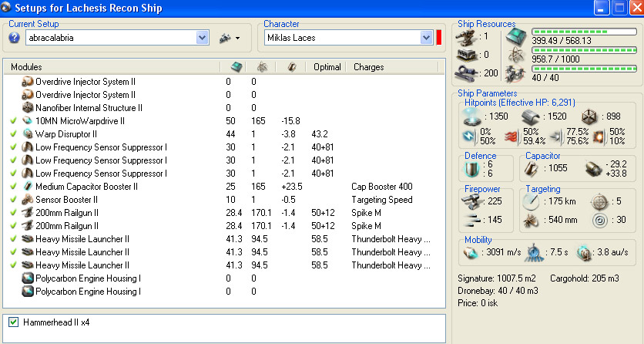Image resolution: width=644 pixels, height=344 pixels.
Task: Sort by the capacitor column header icon
Action: click(290, 67)
